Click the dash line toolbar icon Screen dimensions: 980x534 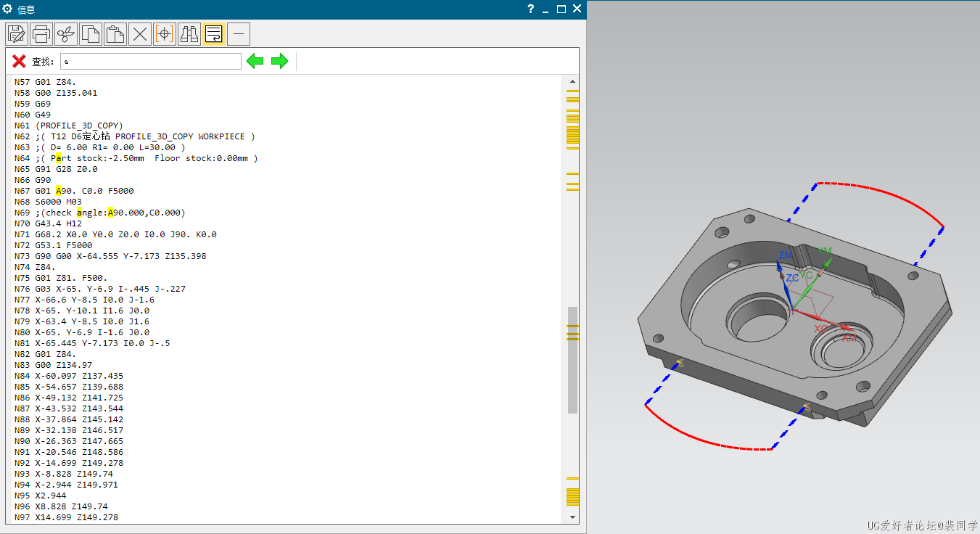pyautogui.click(x=239, y=33)
